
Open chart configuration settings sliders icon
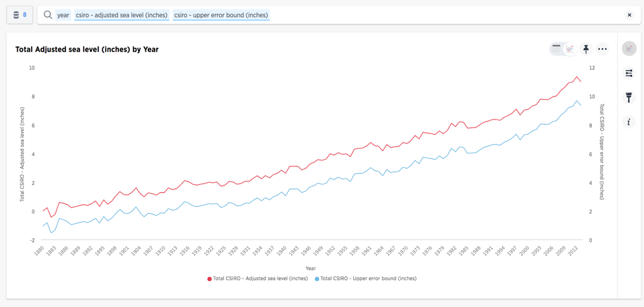(629, 73)
